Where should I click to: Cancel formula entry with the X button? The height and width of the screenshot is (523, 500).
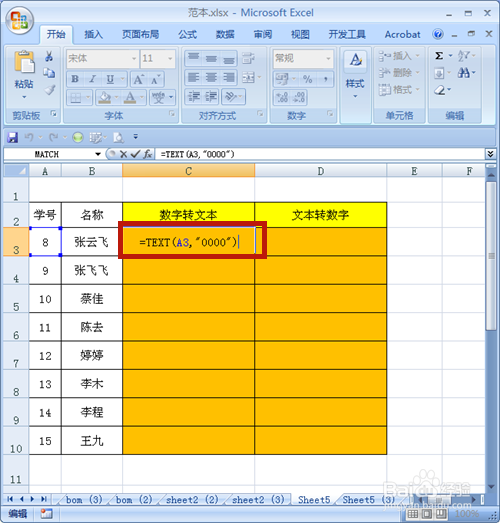(x=123, y=154)
